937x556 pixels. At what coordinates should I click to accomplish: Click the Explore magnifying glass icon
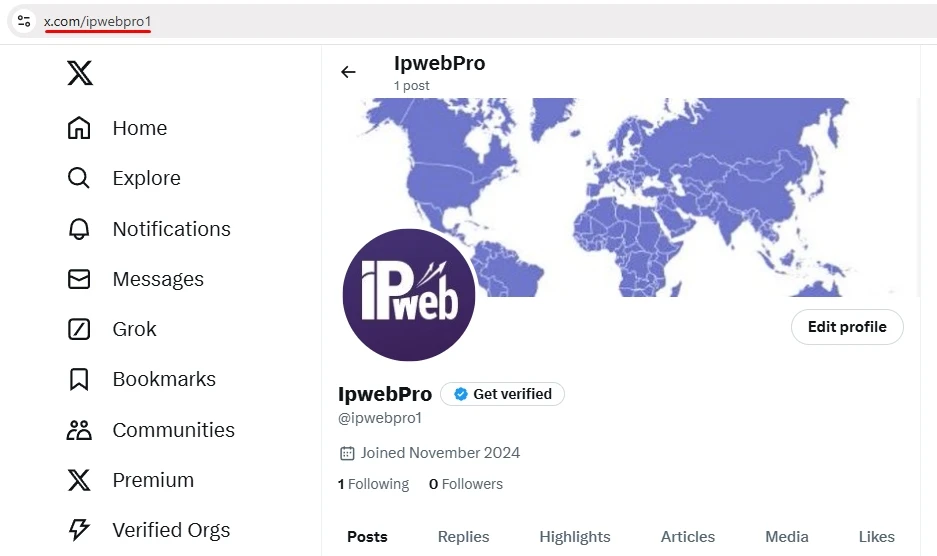78,178
